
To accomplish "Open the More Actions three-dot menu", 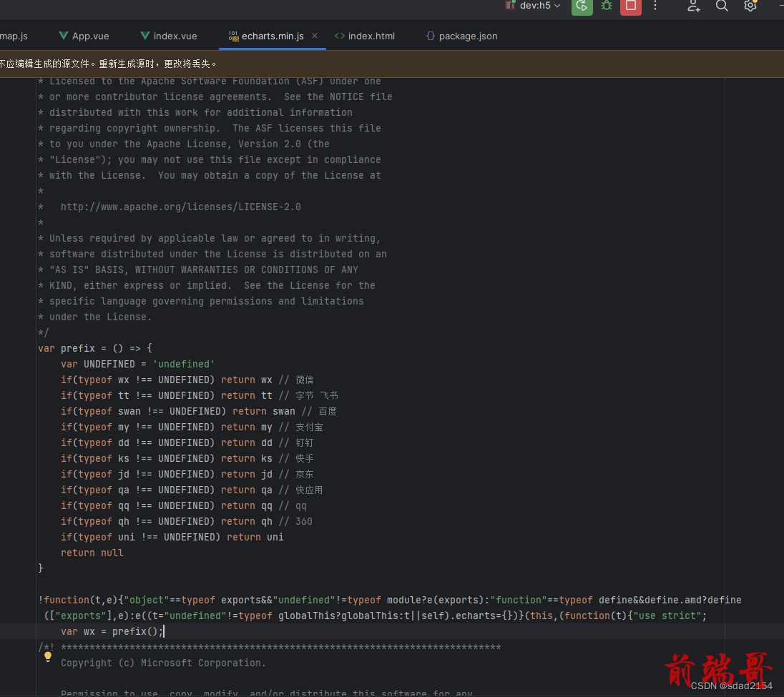I will (x=655, y=6).
